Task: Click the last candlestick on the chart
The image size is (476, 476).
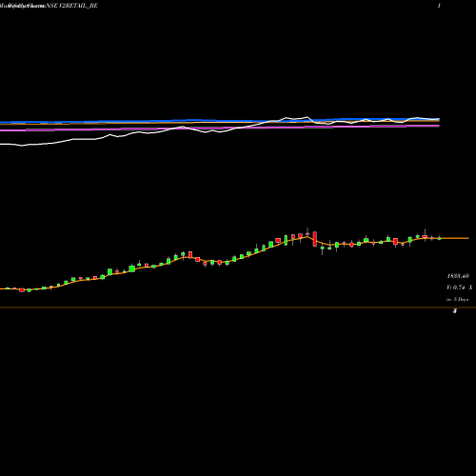Action: pyautogui.click(x=439, y=238)
